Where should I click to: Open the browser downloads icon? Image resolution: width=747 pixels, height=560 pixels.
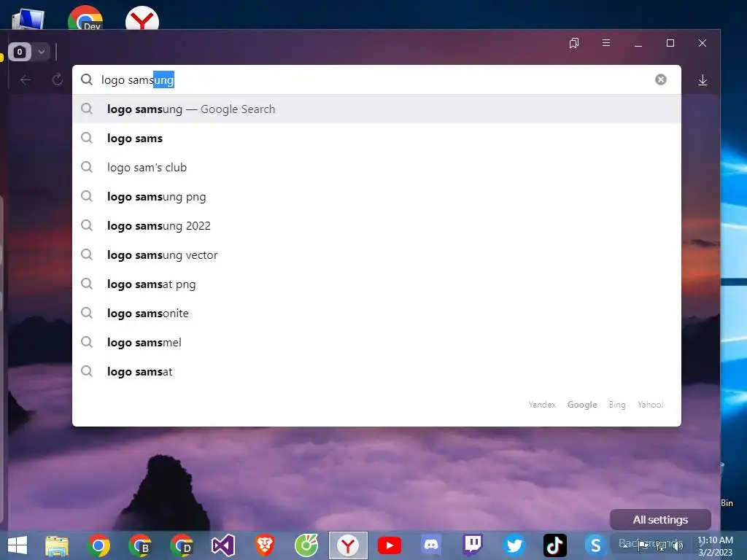[703, 80]
